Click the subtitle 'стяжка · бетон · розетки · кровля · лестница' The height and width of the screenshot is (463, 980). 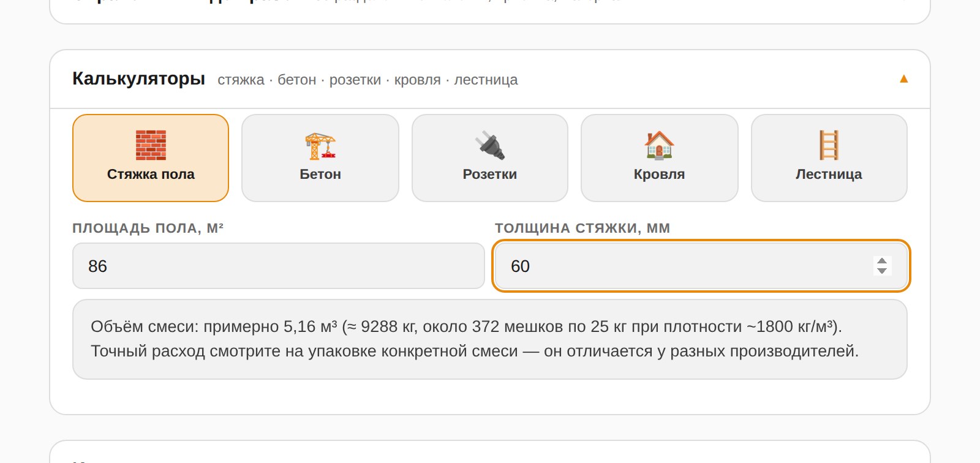pyautogui.click(x=367, y=80)
